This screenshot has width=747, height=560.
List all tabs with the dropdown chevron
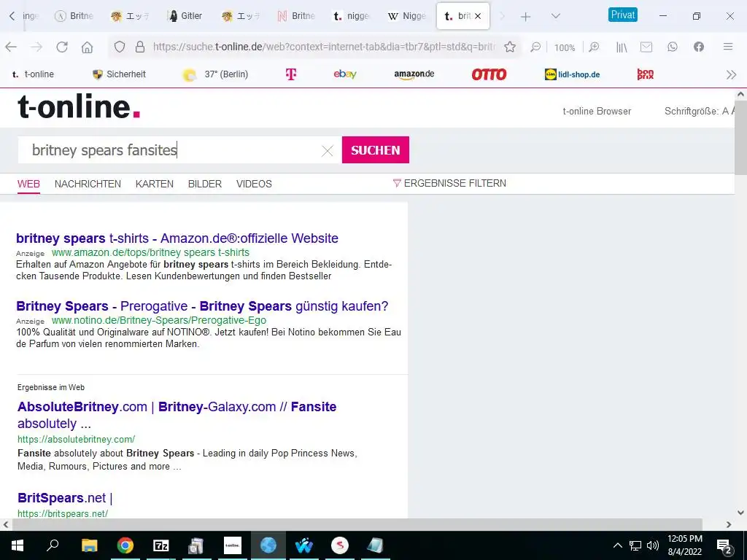tap(555, 16)
